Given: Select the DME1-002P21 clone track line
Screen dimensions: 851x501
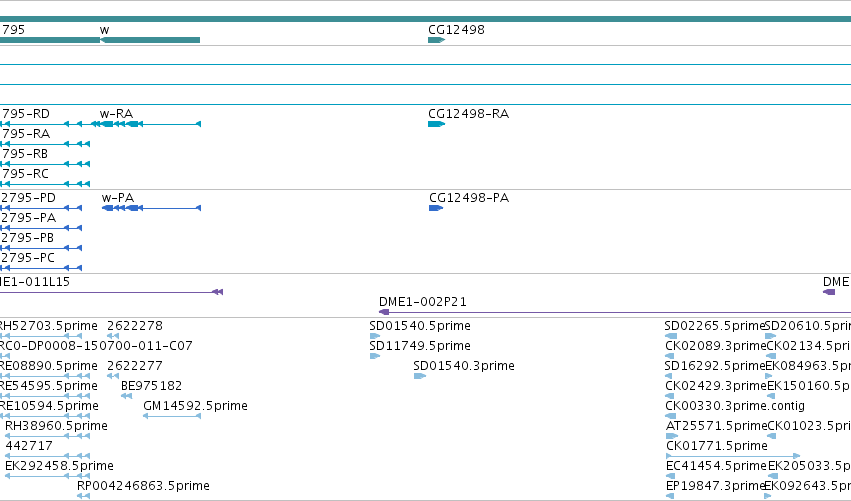Looking at the screenshot, I should click(x=614, y=312).
